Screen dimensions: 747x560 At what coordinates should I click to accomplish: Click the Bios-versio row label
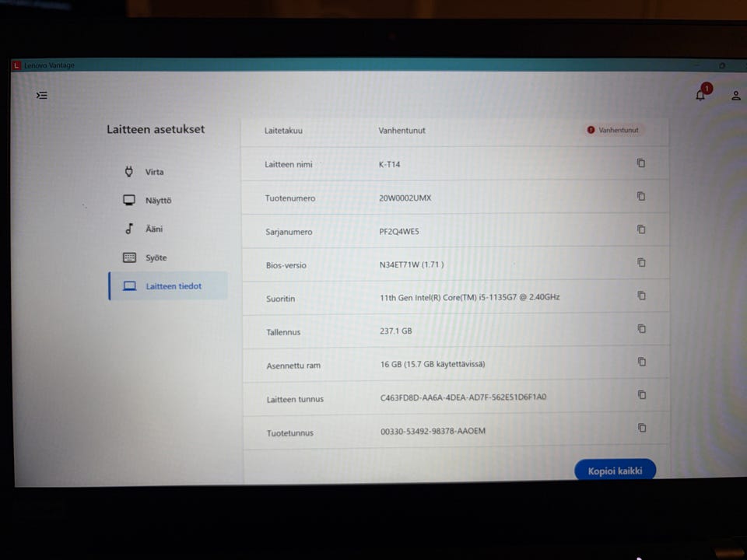(x=286, y=265)
